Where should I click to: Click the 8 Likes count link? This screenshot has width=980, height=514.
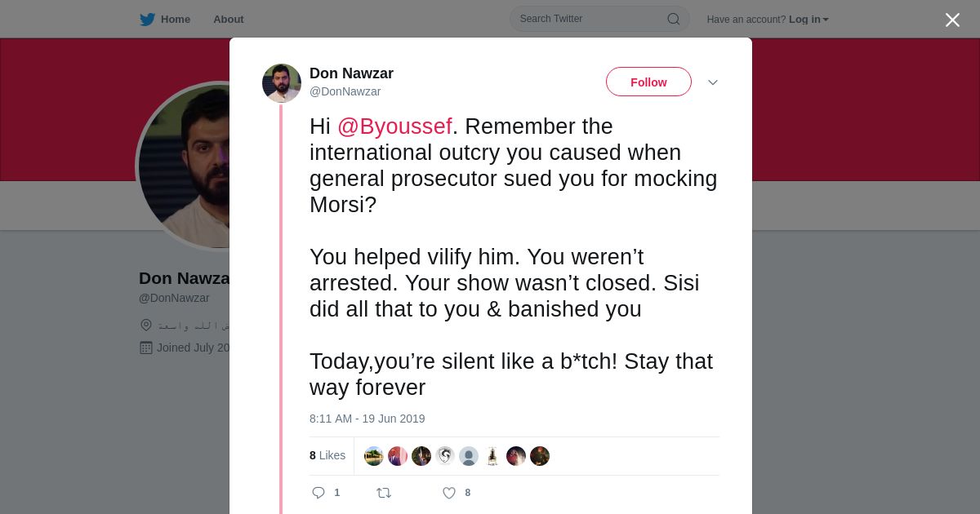click(327, 455)
